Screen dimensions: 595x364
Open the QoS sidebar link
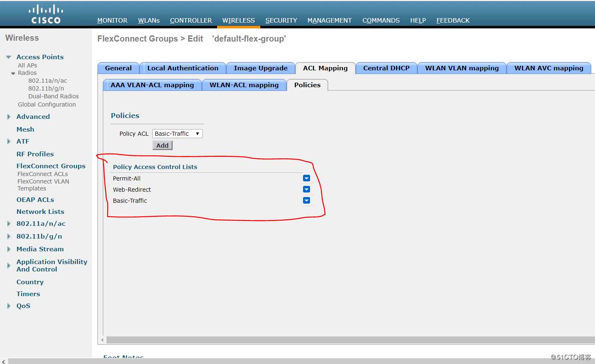23,306
